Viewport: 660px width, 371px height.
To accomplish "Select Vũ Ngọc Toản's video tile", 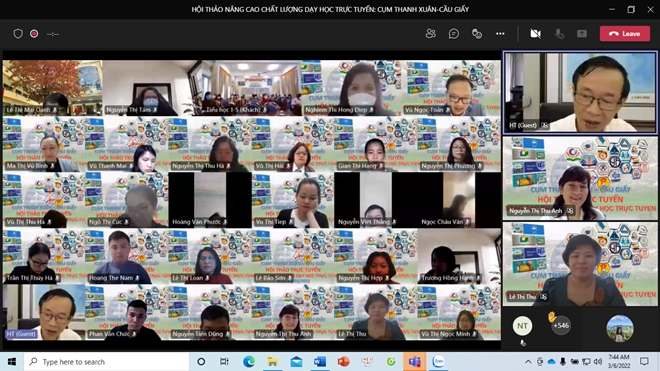I will (x=451, y=88).
